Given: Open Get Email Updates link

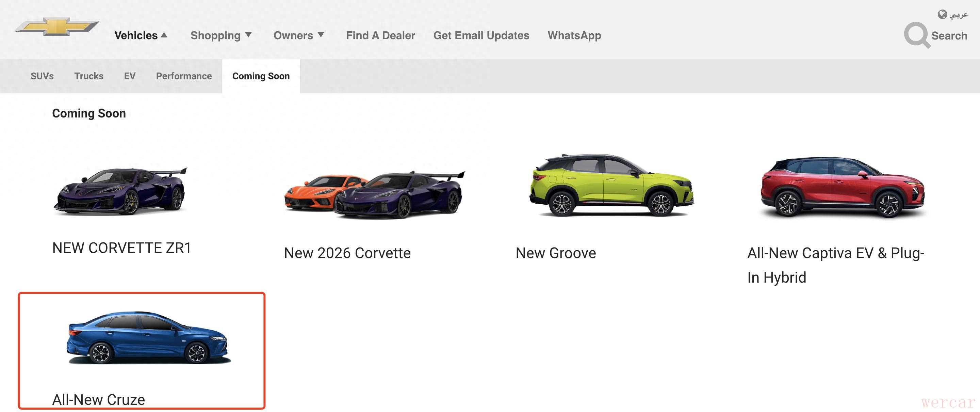Looking at the screenshot, I should pos(481,35).
